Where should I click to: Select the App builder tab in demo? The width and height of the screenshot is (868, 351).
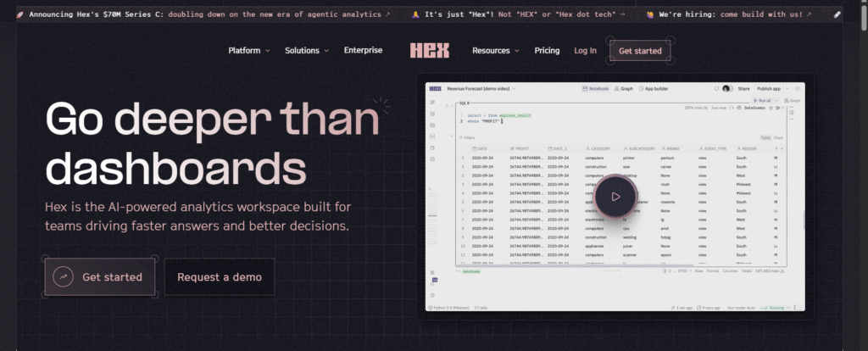654,88
